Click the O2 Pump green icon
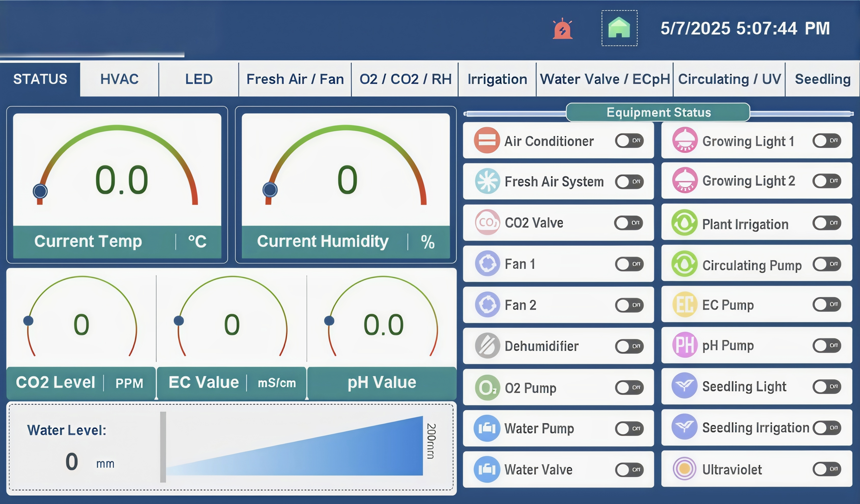 click(487, 387)
